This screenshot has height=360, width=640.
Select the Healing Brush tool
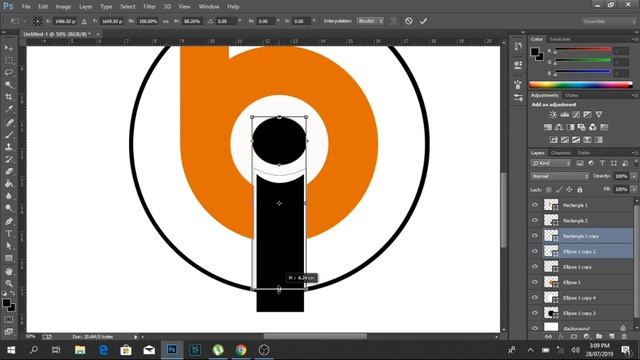[9, 122]
